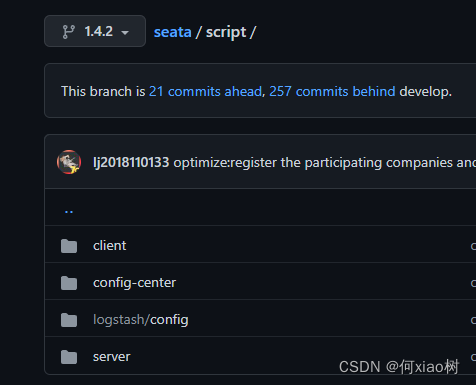Image resolution: width=476 pixels, height=385 pixels.
Task: Click the logstash/config folder icon
Action: (69, 320)
